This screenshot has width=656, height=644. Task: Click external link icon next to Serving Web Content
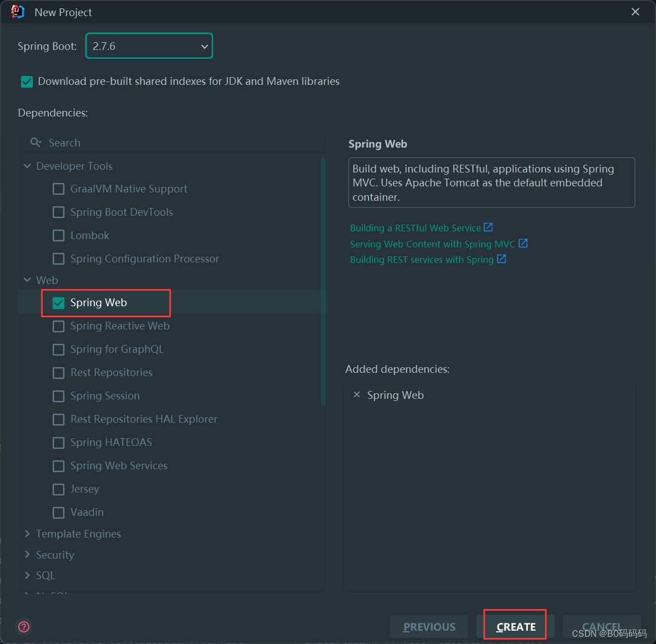[x=523, y=244]
